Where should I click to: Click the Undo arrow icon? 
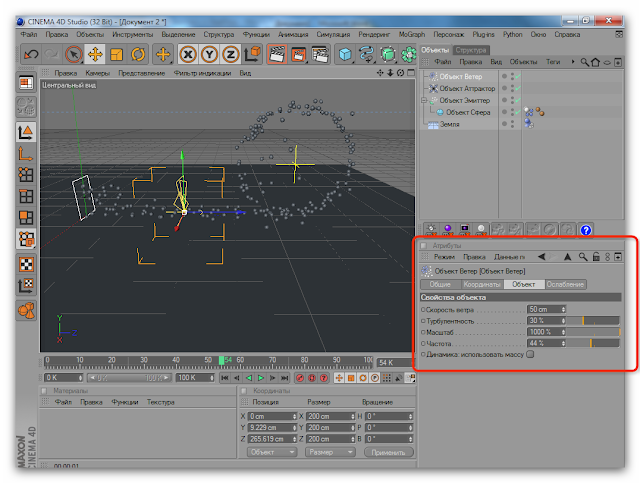tap(31, 54)
